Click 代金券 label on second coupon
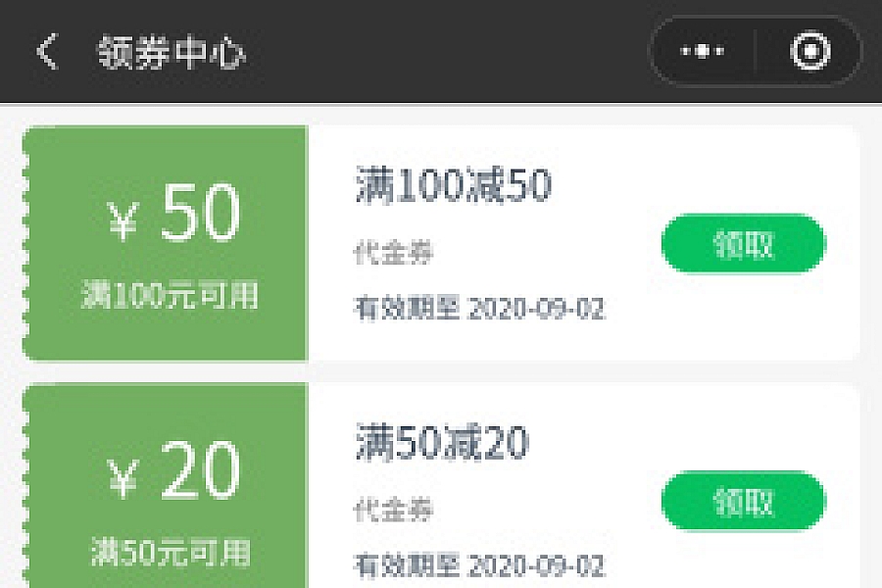The height and width of the screenshot is (588, 882). click(x=393, y=510)
